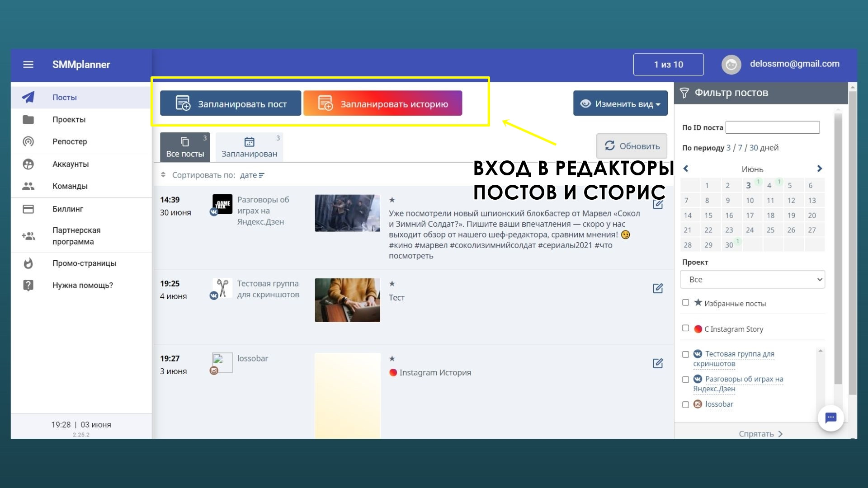Click the Обновить refresh button
868x488 pixels.
point(632,146)
